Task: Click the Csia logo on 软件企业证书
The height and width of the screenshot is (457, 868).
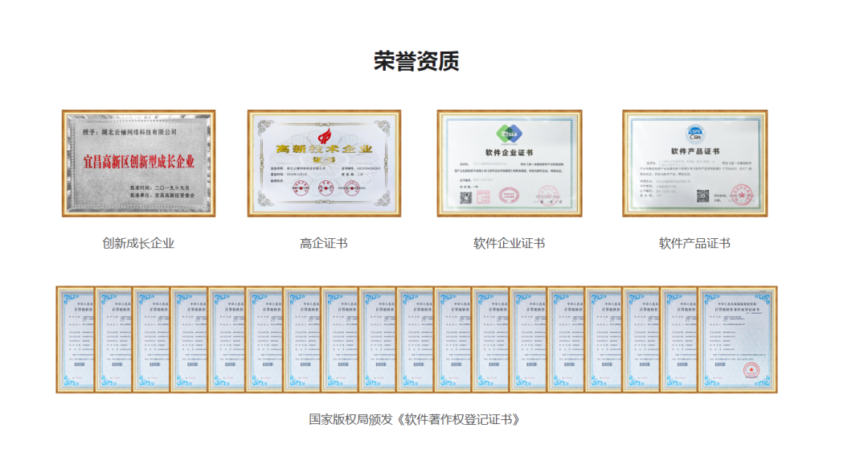Action: tap(510, 133)
